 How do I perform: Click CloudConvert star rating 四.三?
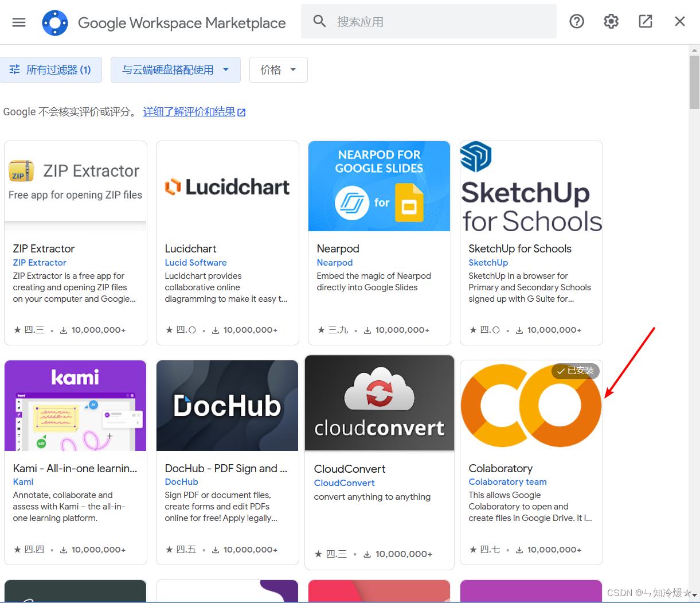tap(331, 554)
